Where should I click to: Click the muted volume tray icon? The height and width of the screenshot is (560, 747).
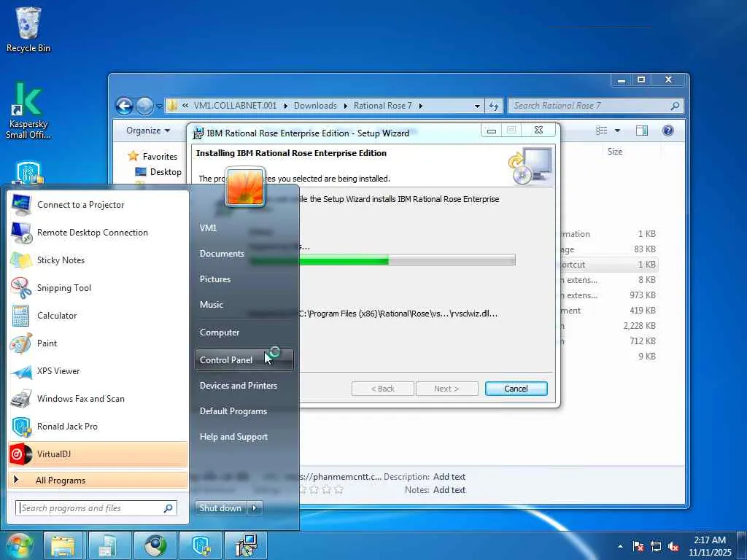[673, 546]
